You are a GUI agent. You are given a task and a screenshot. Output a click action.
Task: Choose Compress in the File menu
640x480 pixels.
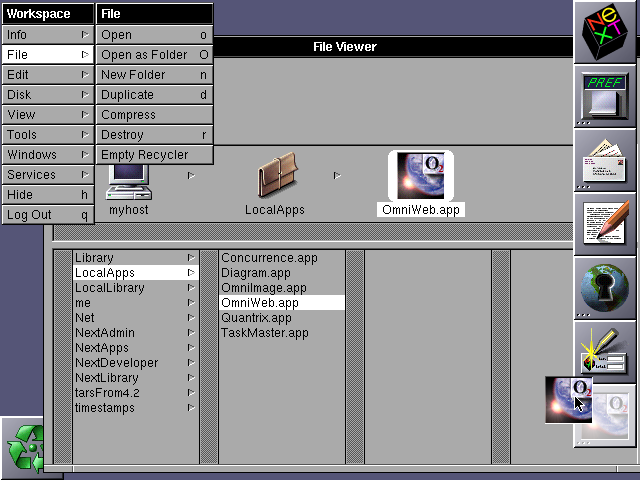(x=154, y=115)
